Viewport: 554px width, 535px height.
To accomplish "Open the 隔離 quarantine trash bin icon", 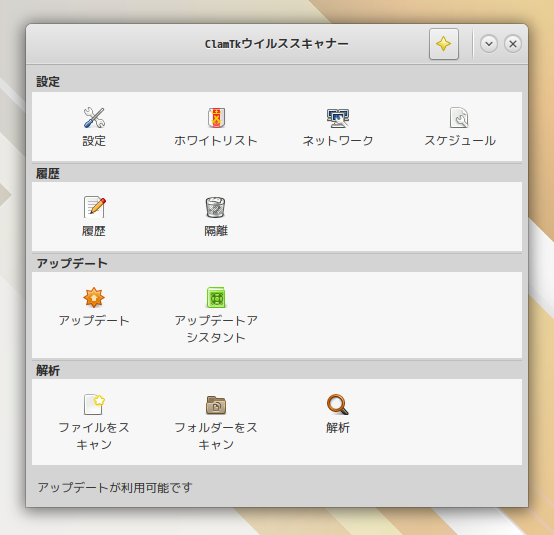I will [x=216, y=207].
